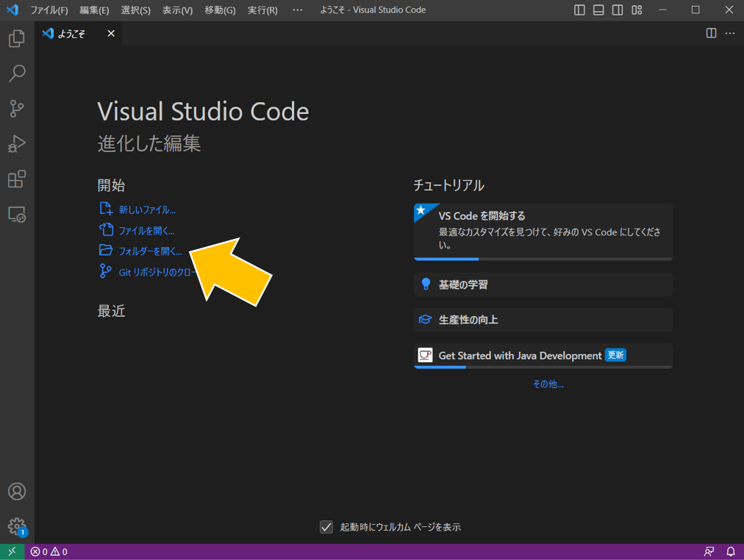
Task: Click the 新しいファイル... link
Action: click(147, 209)
